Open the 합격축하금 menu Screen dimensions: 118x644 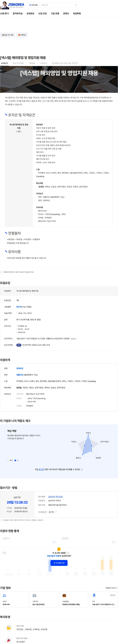17,14
